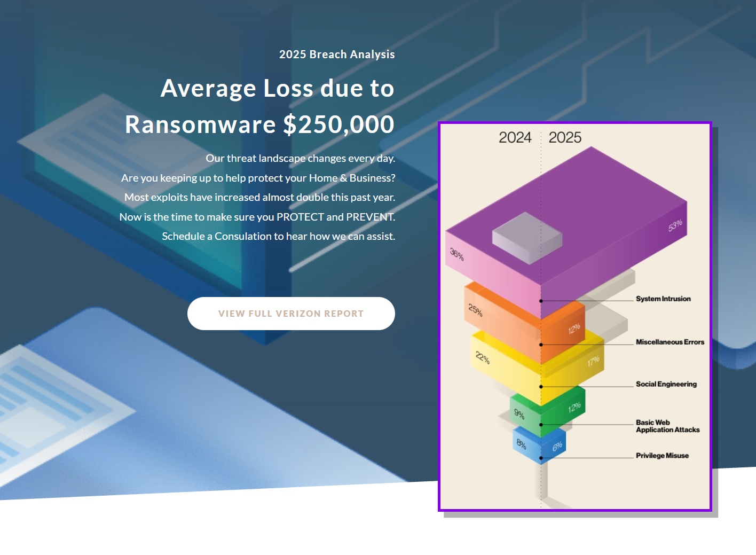This screenshot has height=555, width=756.
Task: Click the "Social Engineering" chart label
Action: [666, 384]
